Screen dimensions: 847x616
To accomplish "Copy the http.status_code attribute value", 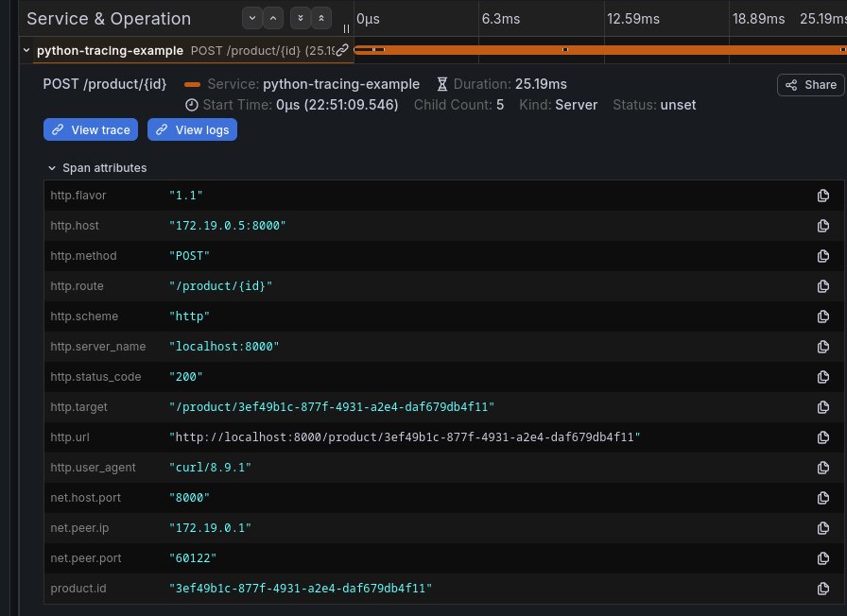I will (823, 377).
